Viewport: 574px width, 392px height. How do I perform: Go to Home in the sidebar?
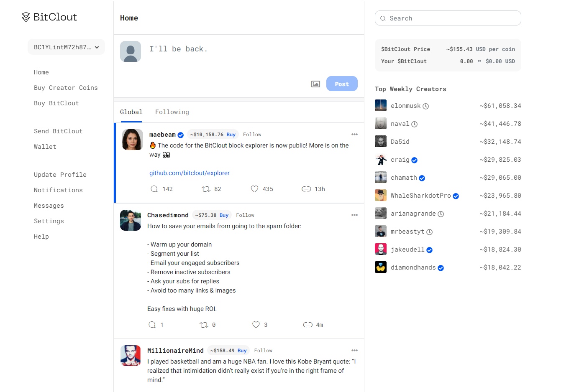click(41, 72)
